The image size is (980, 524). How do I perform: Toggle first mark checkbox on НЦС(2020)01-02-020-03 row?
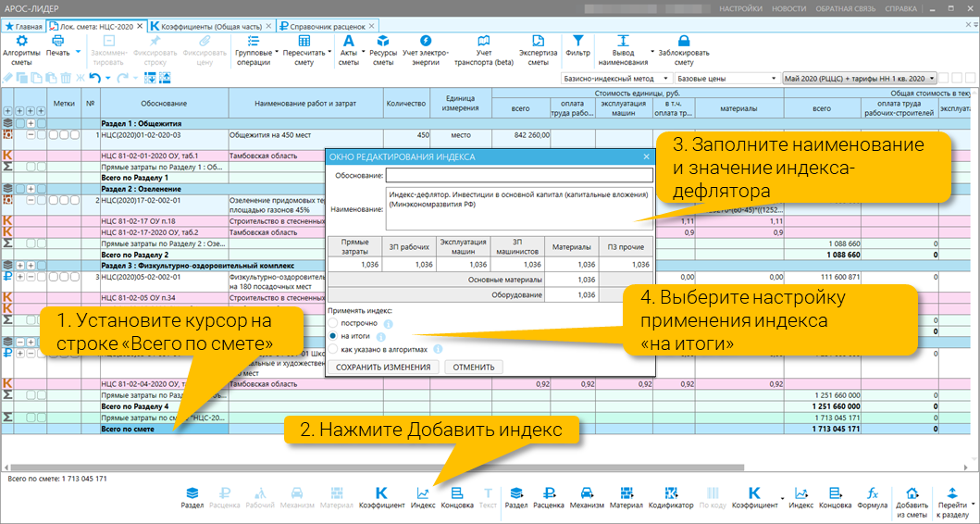(54, 135)
